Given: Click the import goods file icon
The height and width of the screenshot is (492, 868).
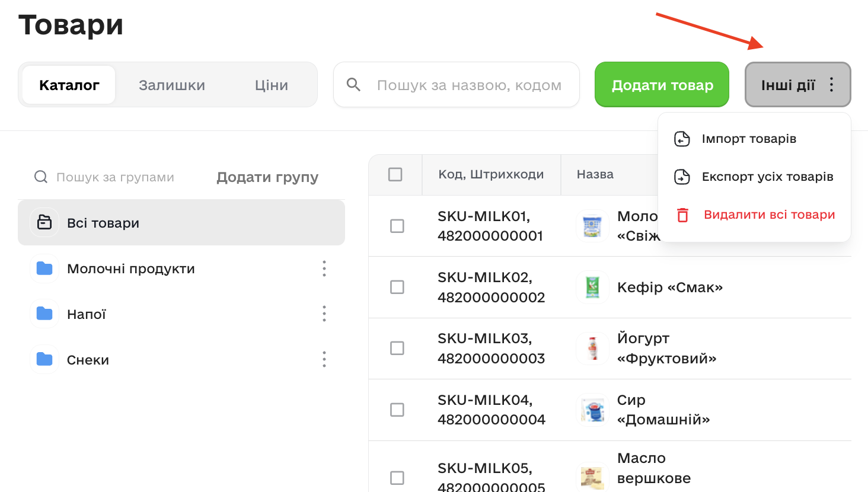Looking at the screenshot, I should pos(682,139).
